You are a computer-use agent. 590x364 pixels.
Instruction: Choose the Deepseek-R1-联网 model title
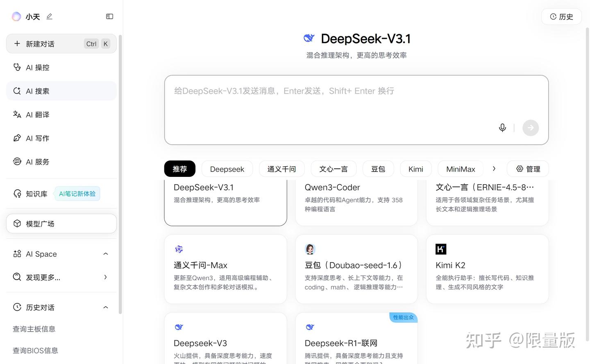[x=341, y=343]
